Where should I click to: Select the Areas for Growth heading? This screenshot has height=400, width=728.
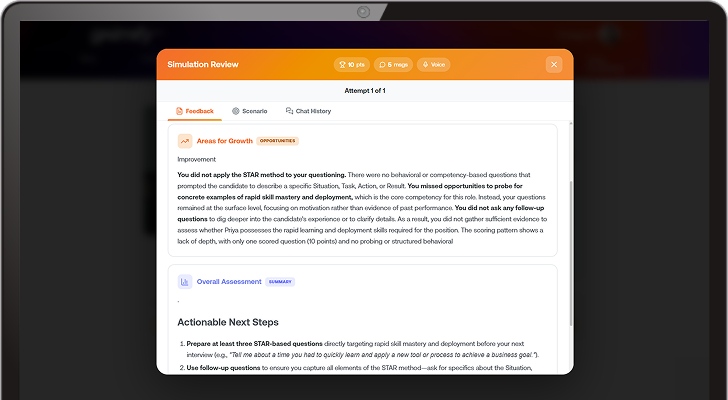point(224,141)
